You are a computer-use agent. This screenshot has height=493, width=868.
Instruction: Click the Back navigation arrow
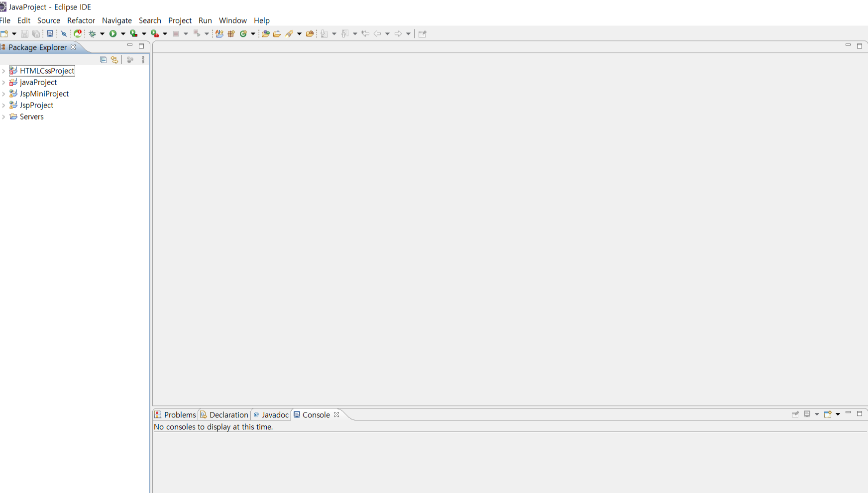[x=377, y=34]
